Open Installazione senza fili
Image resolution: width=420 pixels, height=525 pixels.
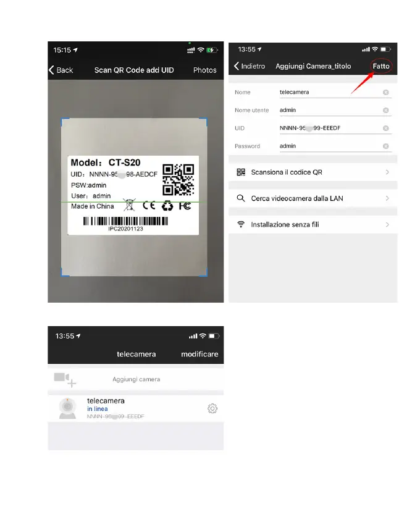coord(313,224)
